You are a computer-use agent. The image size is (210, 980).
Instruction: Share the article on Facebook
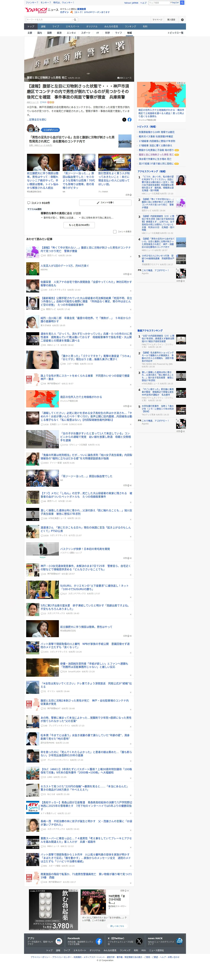pyautogui.click(x=129, y=119)
